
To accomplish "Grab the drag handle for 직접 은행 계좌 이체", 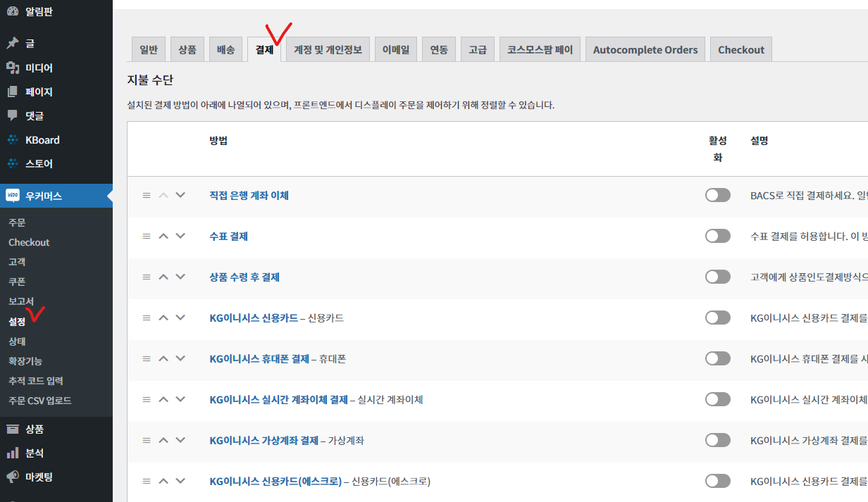I will (147, 195).
